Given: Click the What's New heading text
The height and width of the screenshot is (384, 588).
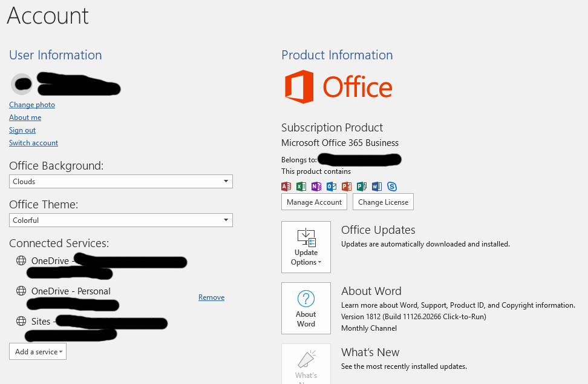Looking at the screenshot, I should (370, 352).
